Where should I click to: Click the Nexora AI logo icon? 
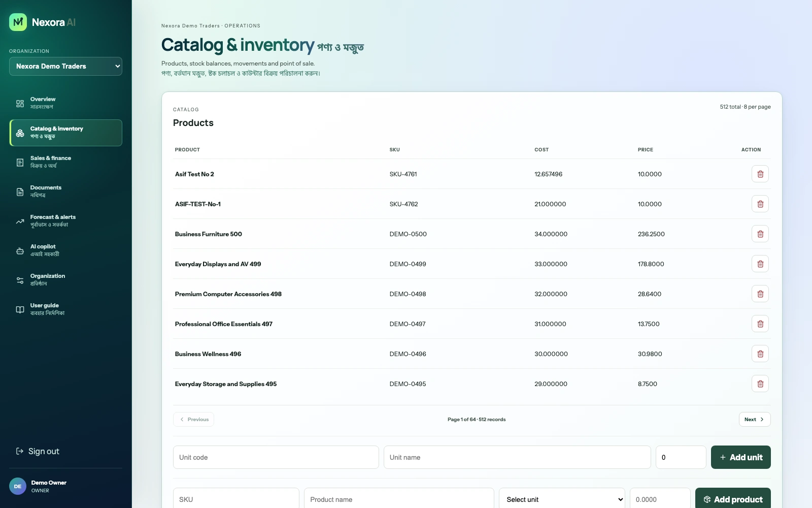(18, 22)
